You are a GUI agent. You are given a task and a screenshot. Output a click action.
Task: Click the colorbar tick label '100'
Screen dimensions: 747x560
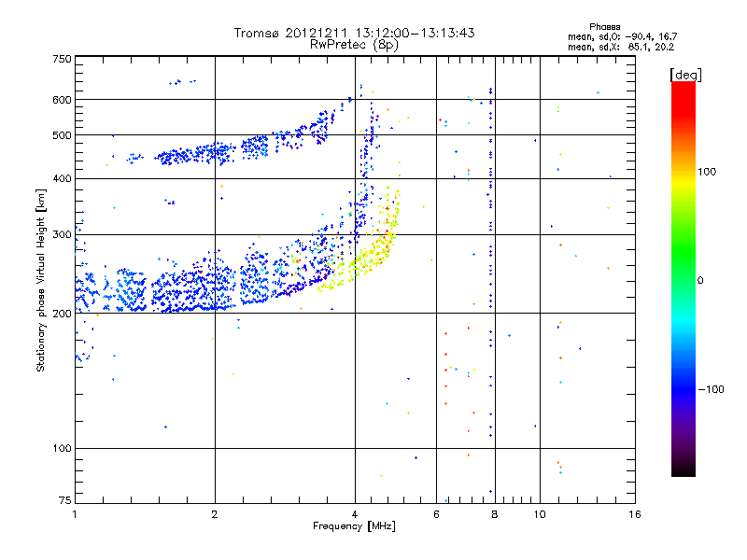pyautogui.click(x=707, y=172)
